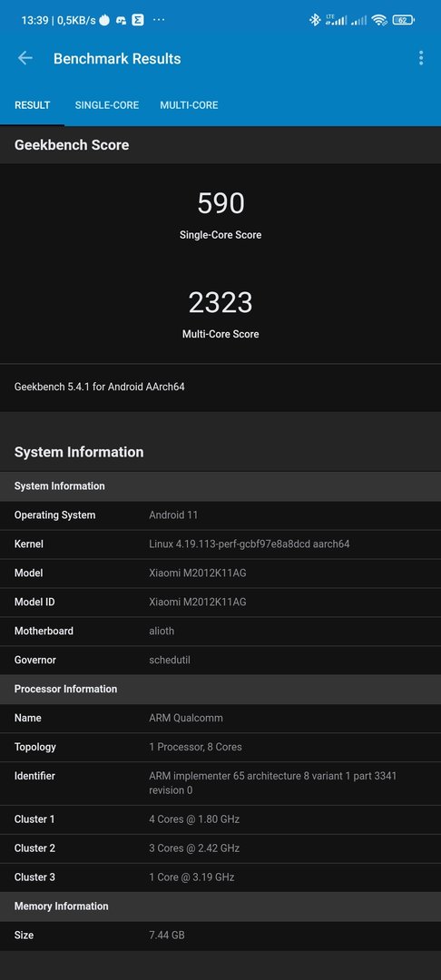
Task: Tap the sigma app notification icon
Action: 138,20
